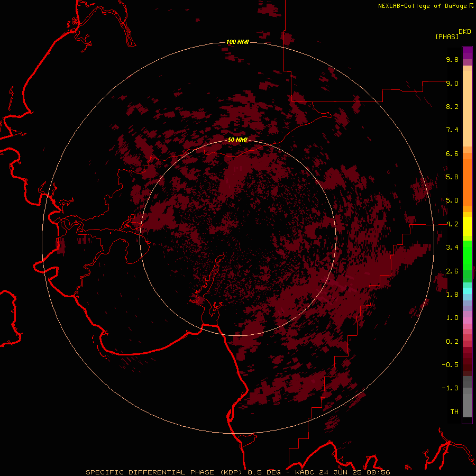Click the DKD product code label
This screenshot has height=476, width=476.
click(x=465, y=32)
